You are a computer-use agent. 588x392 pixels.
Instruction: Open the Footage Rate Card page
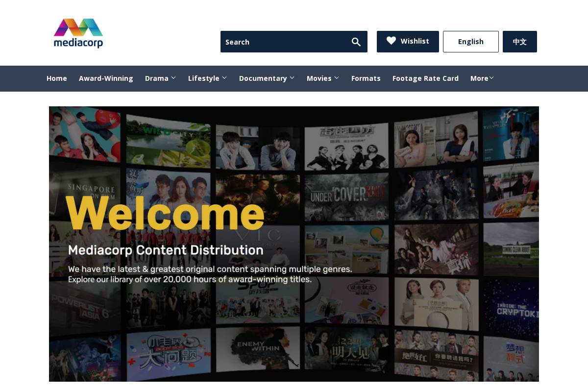point(425,78)
